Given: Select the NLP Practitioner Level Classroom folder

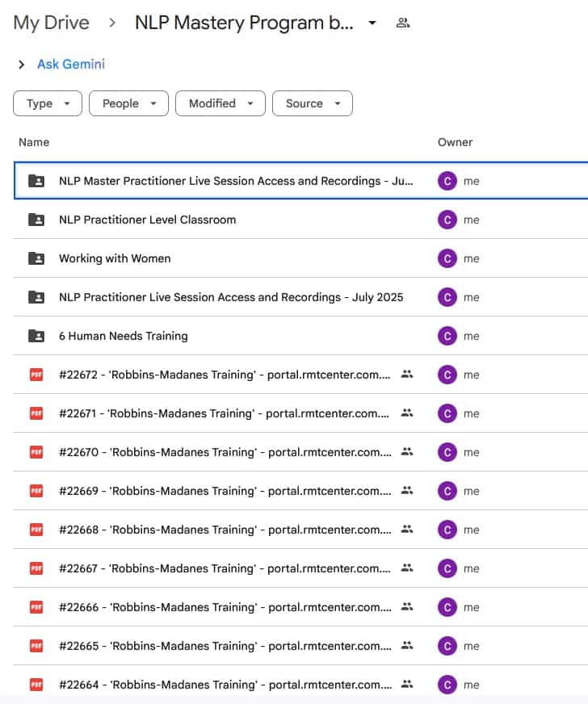Looking at the screenshot, I should click(x=147, y=220).
